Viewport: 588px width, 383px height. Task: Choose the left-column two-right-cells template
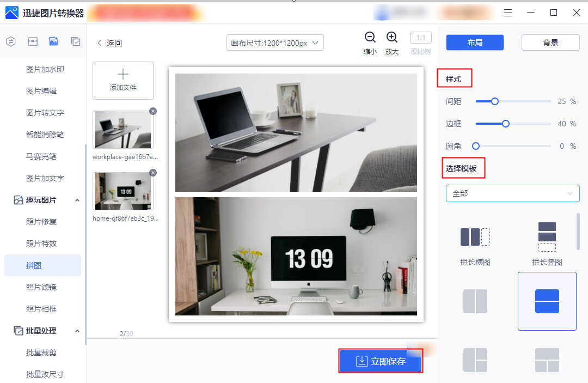(475, 360)
